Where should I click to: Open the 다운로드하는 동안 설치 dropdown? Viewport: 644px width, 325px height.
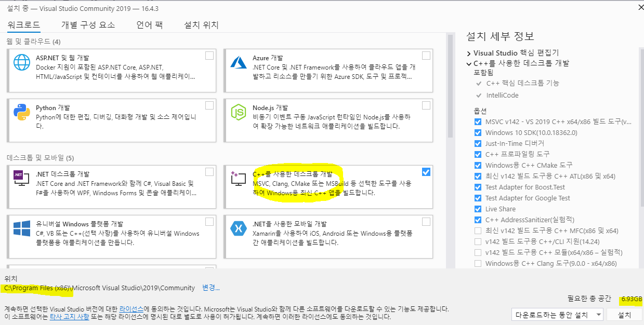tap(557, 315)
